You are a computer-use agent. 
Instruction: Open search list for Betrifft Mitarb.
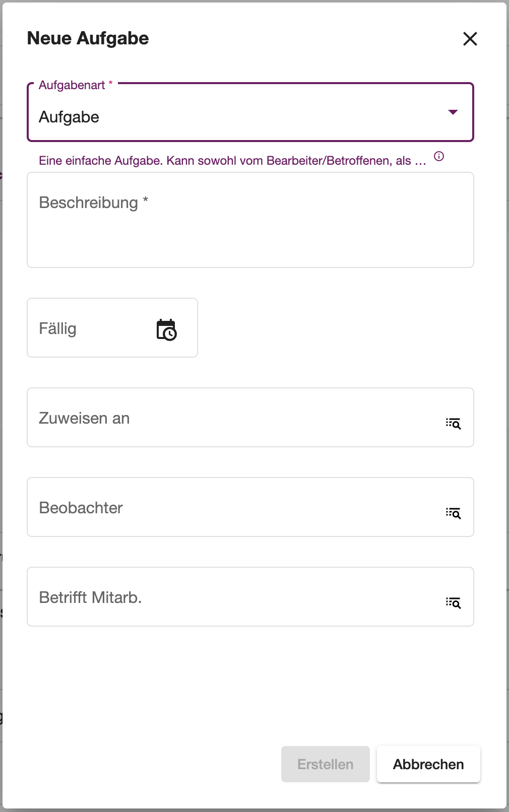pyautogui.click(x=453, y=602)
